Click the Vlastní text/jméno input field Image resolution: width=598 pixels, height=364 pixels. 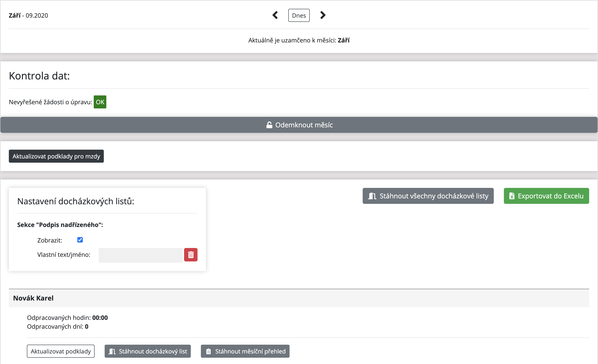coord(141,255)
